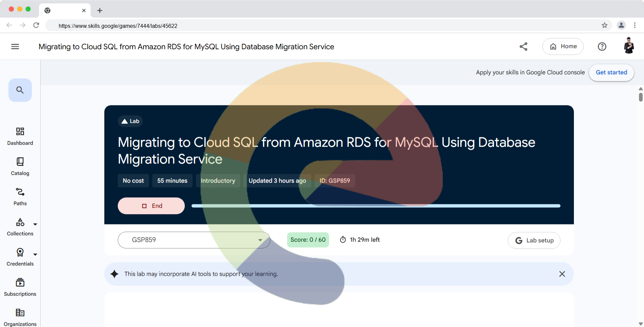
Task: Dismiss the AI tools notice
Action: (x=562, y=274)
